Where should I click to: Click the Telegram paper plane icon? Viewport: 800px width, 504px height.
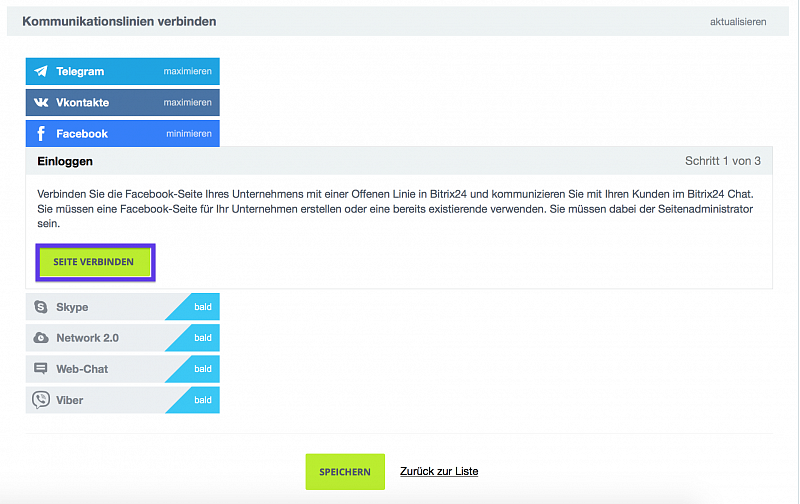[41, 71]
